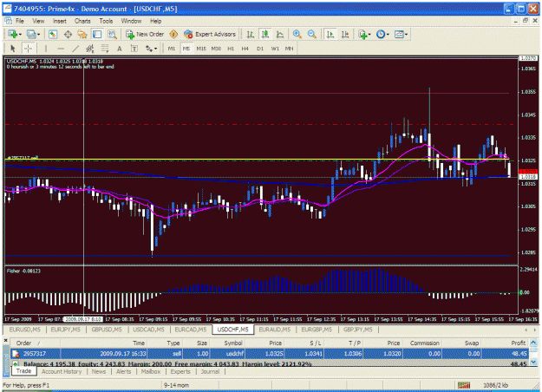Open the Insert menu
Viewport: 542px width, 392px height.
coord(60,21)
